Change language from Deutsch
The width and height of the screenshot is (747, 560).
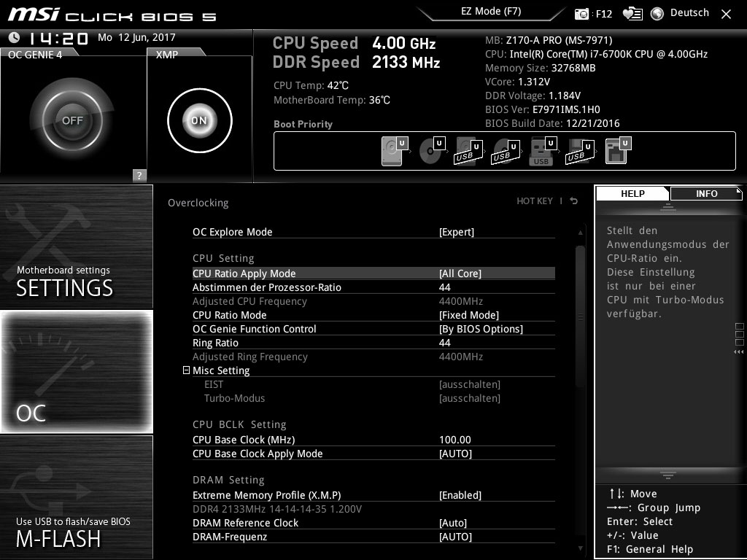[x=689, y=13]
